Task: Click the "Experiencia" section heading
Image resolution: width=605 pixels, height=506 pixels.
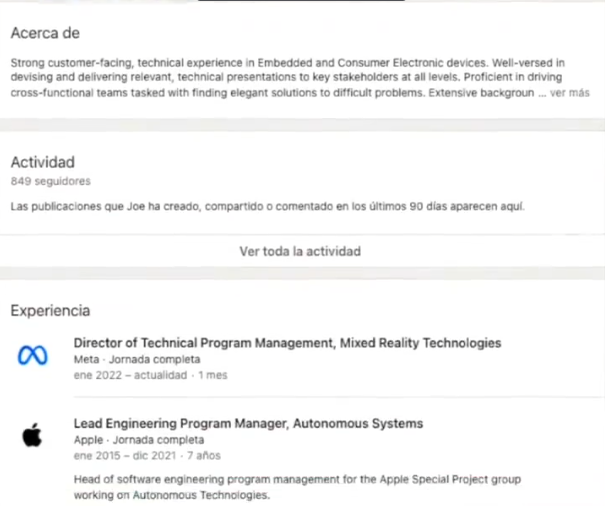Action: coord(50,311)
